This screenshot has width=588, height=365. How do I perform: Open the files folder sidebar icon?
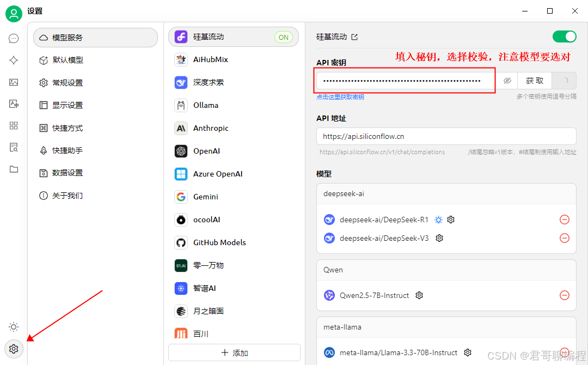pyautogui.click(x=14, y=169)
